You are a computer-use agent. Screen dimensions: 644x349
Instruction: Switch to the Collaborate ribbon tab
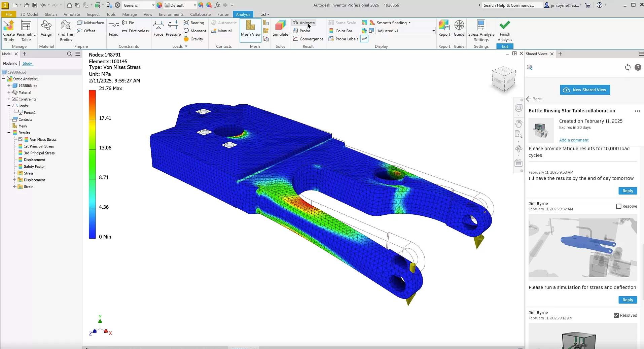pos(200,14)
